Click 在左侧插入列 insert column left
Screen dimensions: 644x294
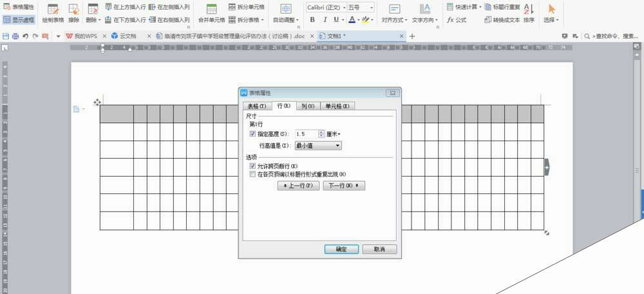coord(169,7)
